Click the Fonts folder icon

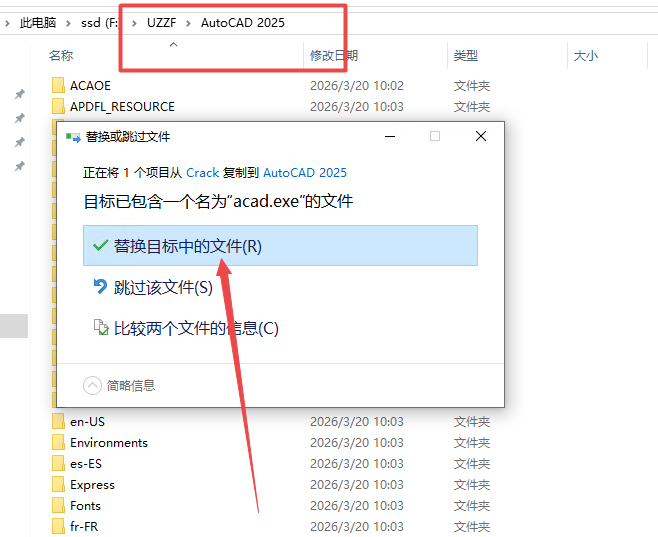coord(58,506)
